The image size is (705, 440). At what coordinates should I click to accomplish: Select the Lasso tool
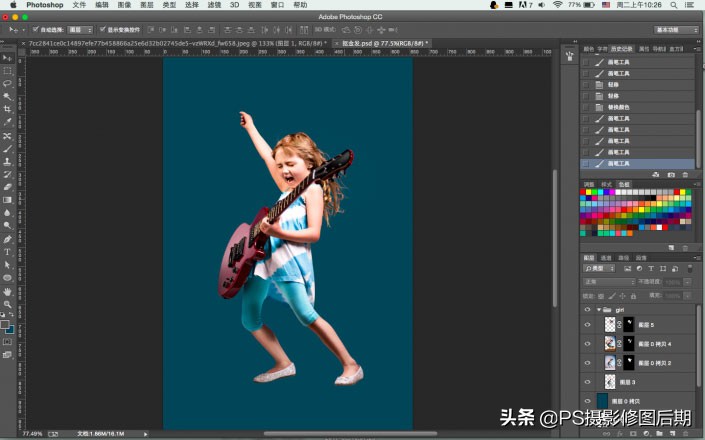tap(7, 83)
